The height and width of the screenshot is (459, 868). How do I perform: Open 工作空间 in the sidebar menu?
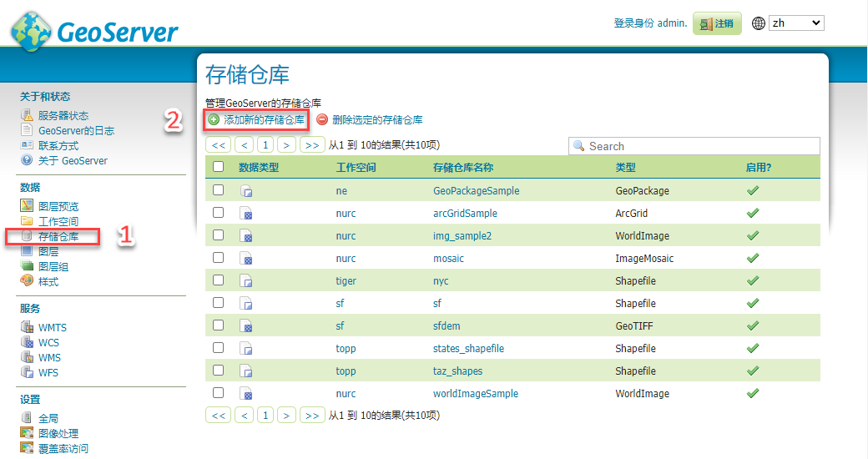tap(58, 222)
